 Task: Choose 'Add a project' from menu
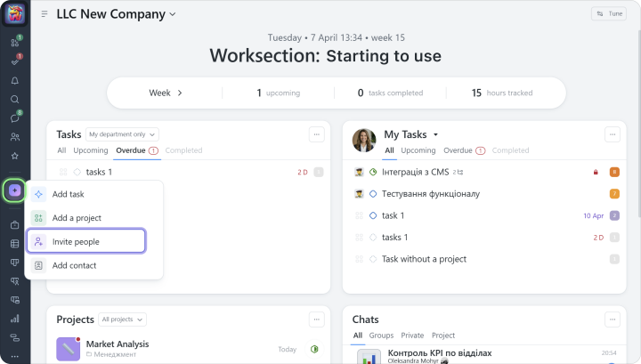[77, 218]
